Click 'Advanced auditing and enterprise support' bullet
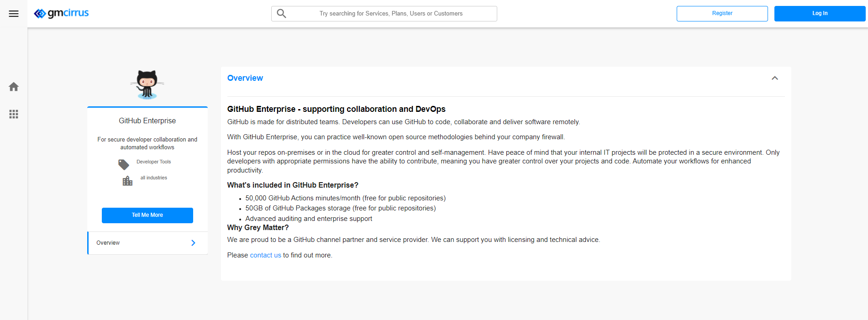868x320 pixels. [309, 219]
